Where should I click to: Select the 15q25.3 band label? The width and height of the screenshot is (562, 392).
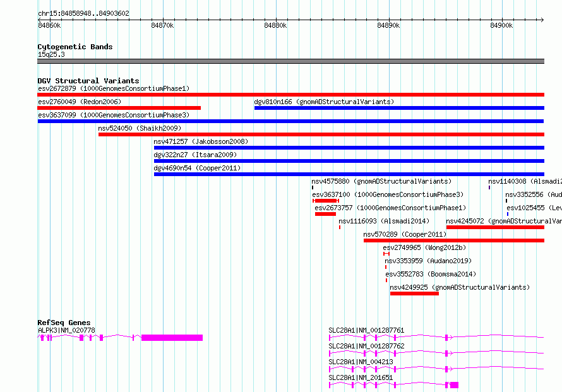pos(51,54)
